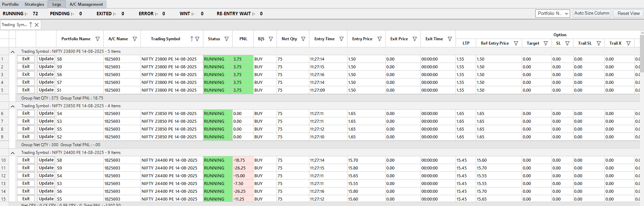Open filter for Exit Price column
644x206 pixels.
pyautogui.click(x=415, y=39)
